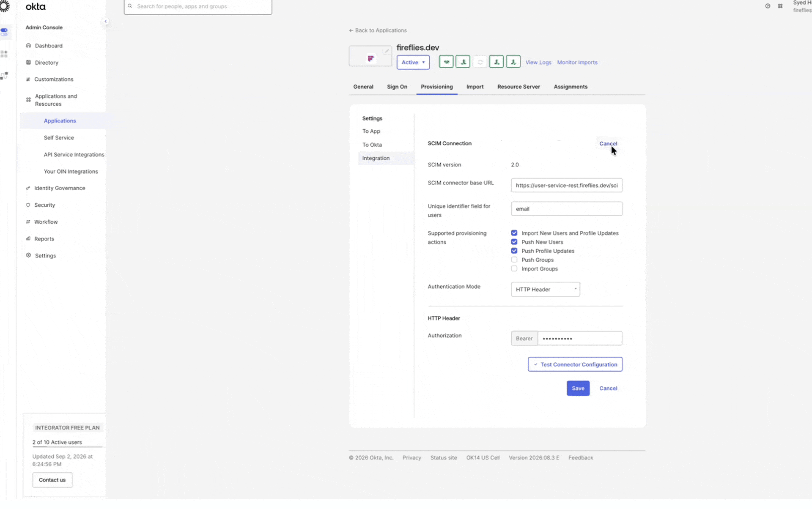Image resolution: width=812 pixels, height=509 pixels.
Task: Select To App under Settings
Action: point(371,131)
